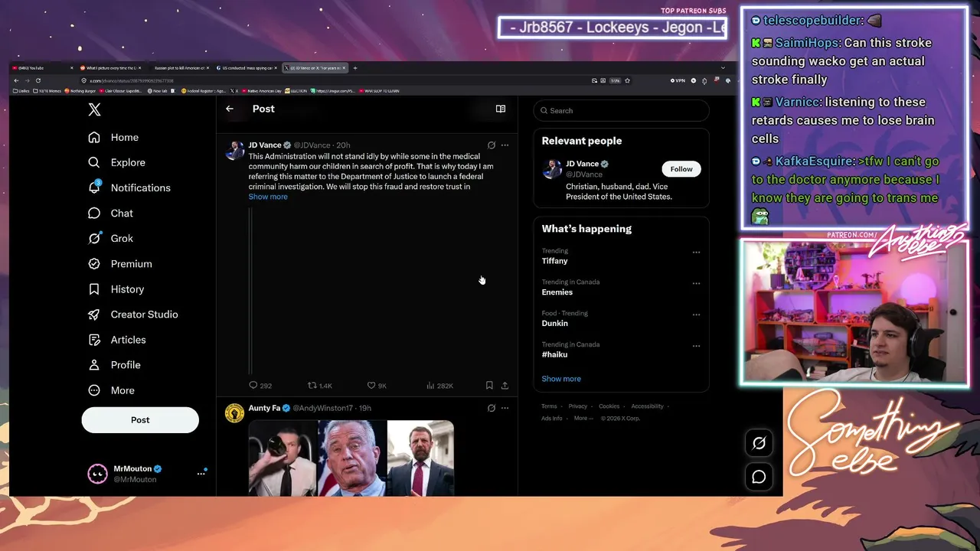Open more options on JD Vance's post
The height and width of the screenshot is (551, 980).
[x=505, y=145]
